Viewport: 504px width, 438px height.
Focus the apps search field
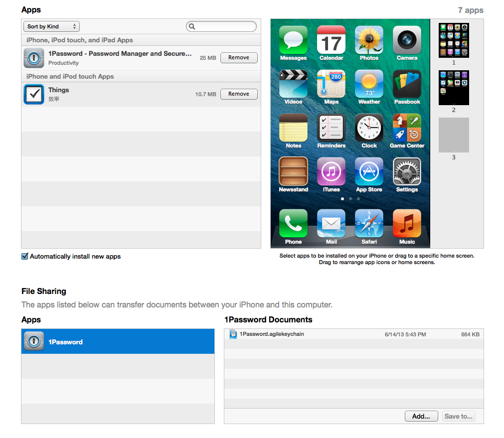(x=221, y=26)
